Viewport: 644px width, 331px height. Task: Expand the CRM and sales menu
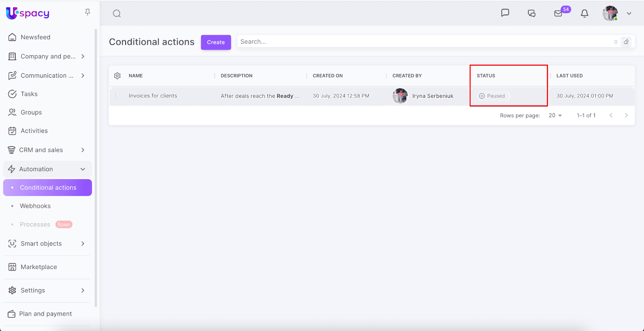tap(83, 150)
